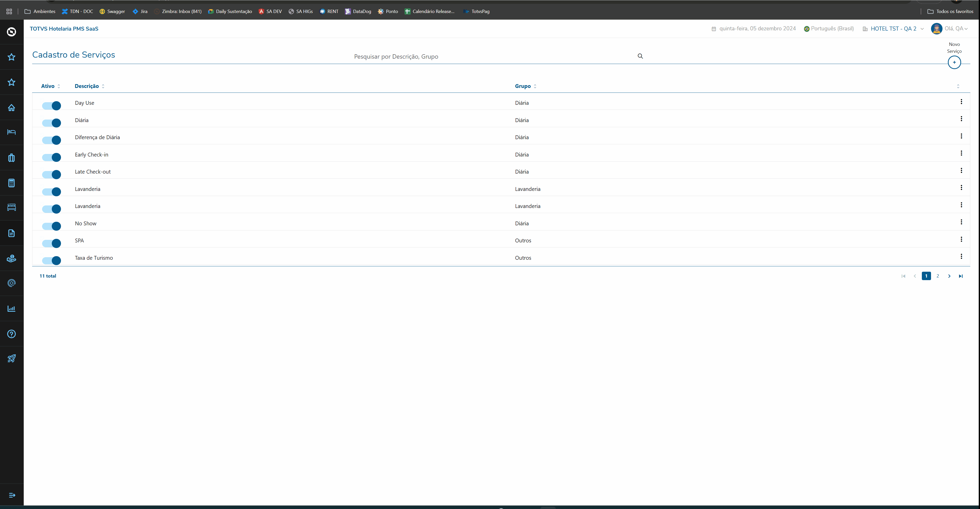Click the bed icon in sidebar
Image resolution: width=980 pixels, height=509 pixels.
pos(11,132)
